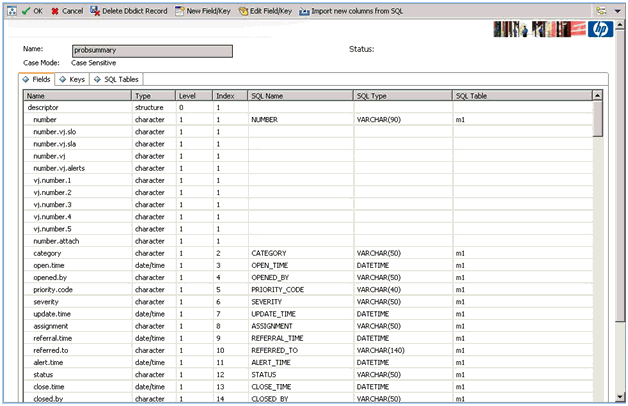The width and height of the screenshot is (628, 406).
Task: Click the CLOSE_TIME SQL name cell
Action: (271, 387)
